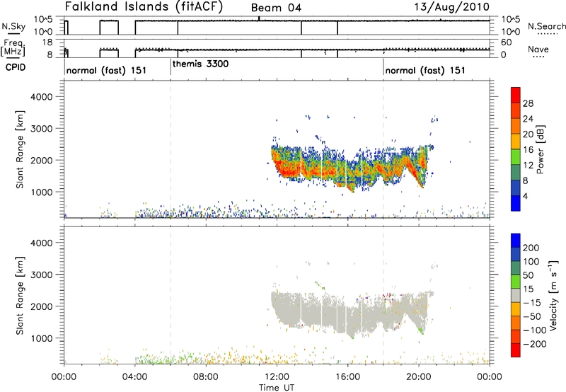
Task: Click the '08:00' time axis label
Action: [x=206, y=377]
